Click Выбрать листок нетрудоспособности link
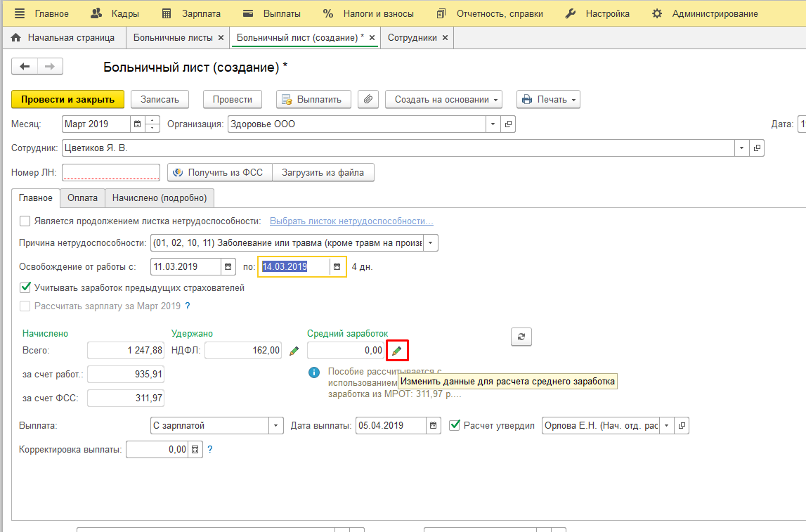The image size is (806, 532). coord(351,221)
